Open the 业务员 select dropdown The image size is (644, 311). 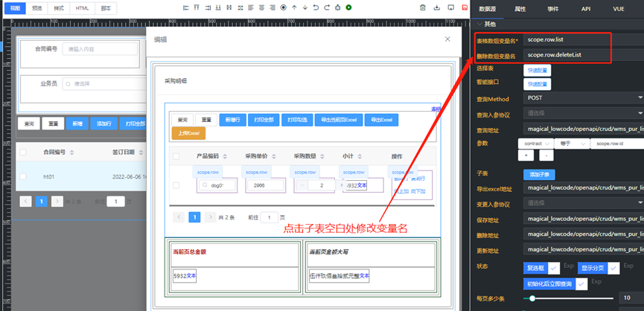point(104,83)
